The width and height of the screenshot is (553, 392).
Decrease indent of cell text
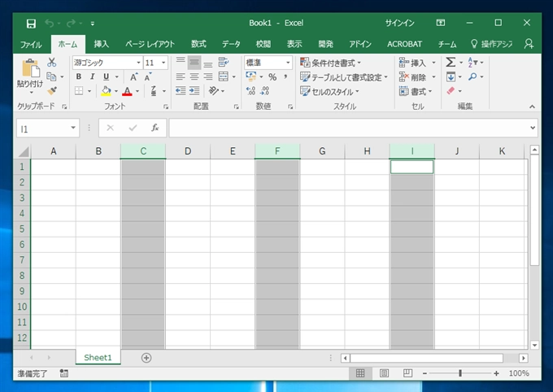point(181,91)
